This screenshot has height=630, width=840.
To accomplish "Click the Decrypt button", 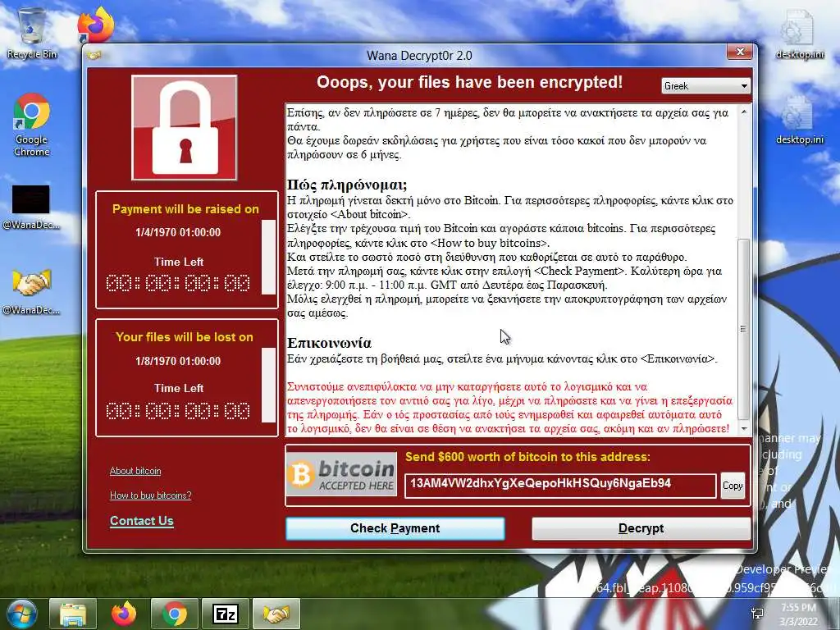I will [641, 528].
